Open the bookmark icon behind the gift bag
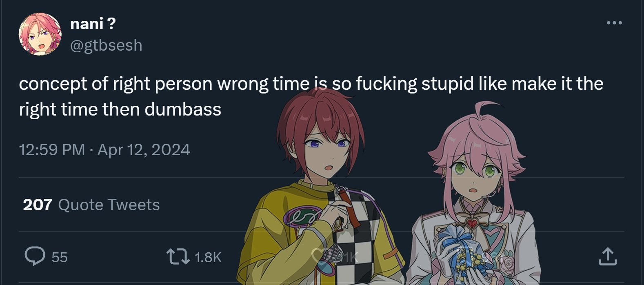Viewport: 644px width, 285px height. pos(464,256)
